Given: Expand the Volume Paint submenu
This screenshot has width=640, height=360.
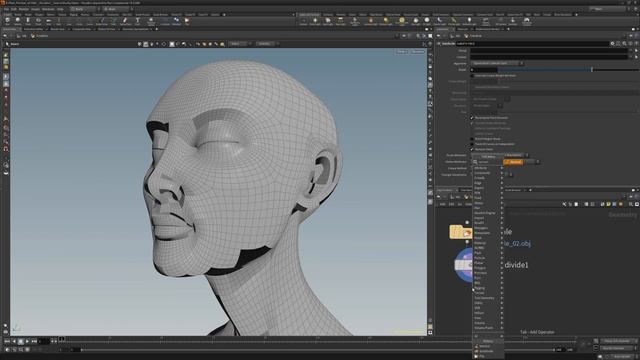Looking at the screenshot, I should (x=488, y=328).
